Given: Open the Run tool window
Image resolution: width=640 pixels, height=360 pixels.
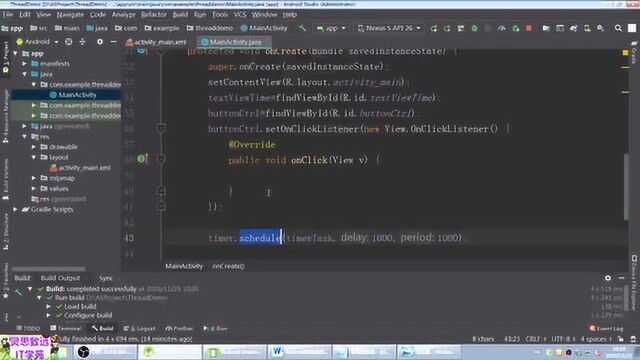Looking at the screenshot, I should [x=215, y=328].
